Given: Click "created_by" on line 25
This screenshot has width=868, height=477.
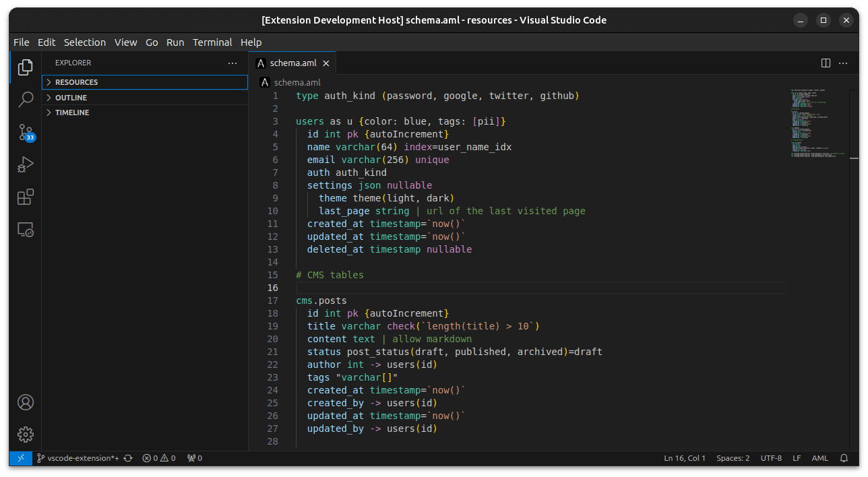Looking at the screenshot, I should click(336, 403).
